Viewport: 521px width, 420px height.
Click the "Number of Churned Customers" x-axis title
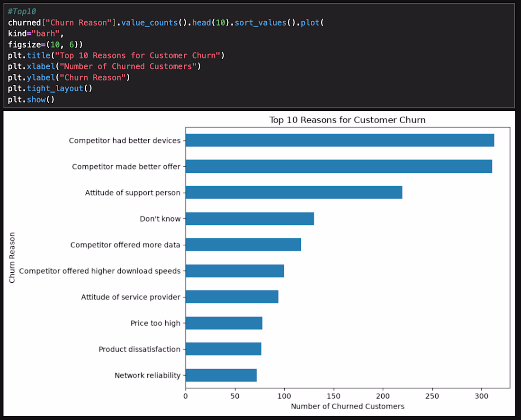point(348,406)
